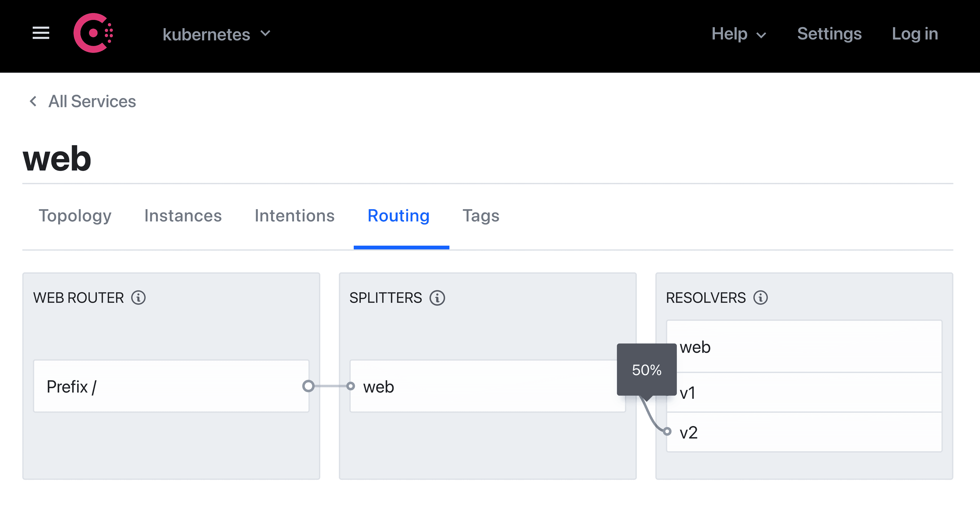This screenshot has height=509, width=980.
Task: Click the Consul logo icon
Action: click(93, 33)
